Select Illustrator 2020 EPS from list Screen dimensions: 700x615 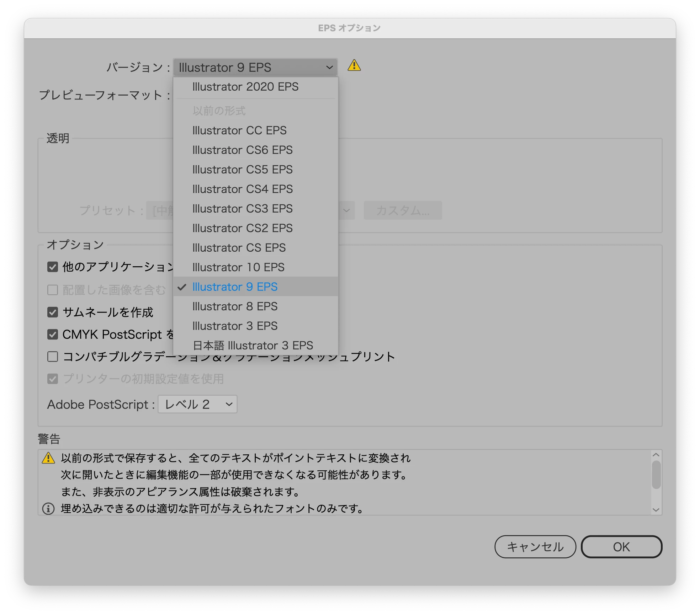pos(245,87)
